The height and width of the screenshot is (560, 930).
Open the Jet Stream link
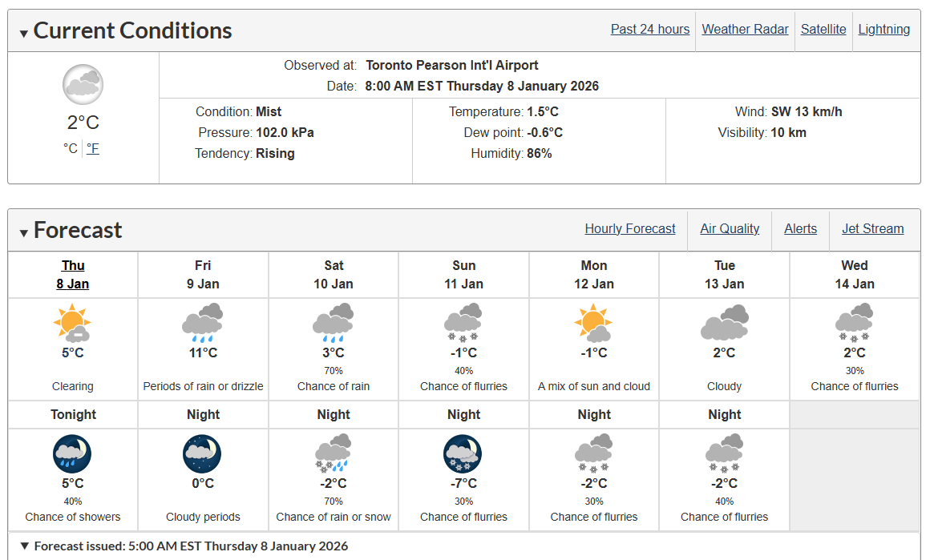(872, 229)
